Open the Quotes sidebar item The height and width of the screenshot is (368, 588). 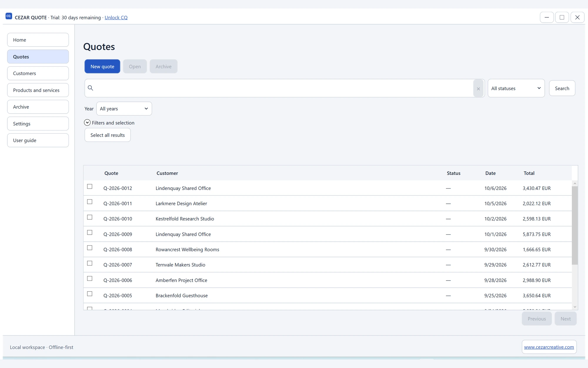(38, 57)
